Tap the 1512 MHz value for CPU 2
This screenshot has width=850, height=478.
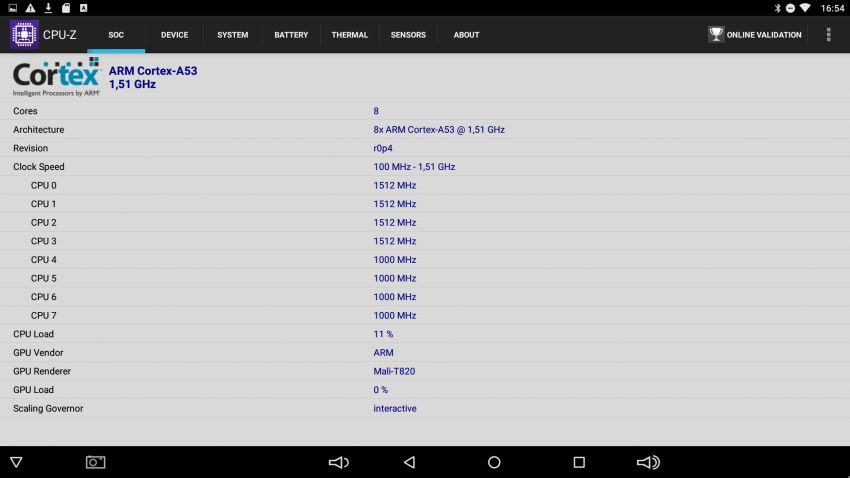point(395,222)
